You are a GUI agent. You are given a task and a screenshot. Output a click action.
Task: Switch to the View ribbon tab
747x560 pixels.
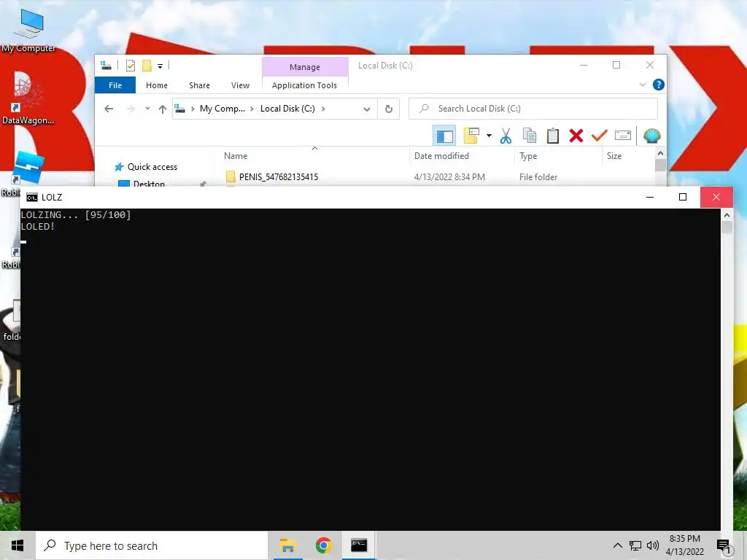pyautogui.click(x=240, y=85)
